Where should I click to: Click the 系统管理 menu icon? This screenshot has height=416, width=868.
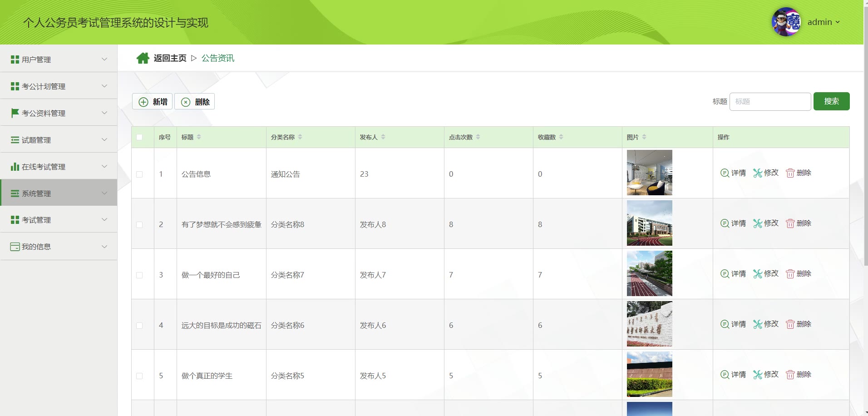pos(15,193)
